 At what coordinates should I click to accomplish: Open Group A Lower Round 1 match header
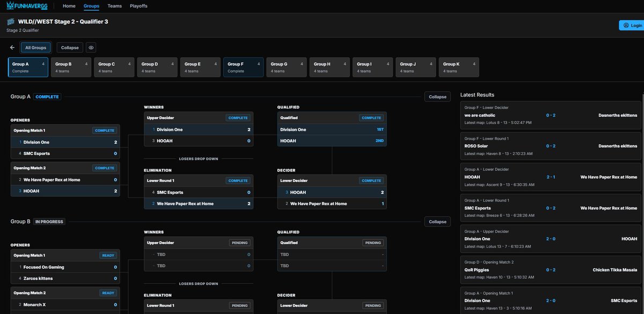pyautogui.click(x=199, y=181)
